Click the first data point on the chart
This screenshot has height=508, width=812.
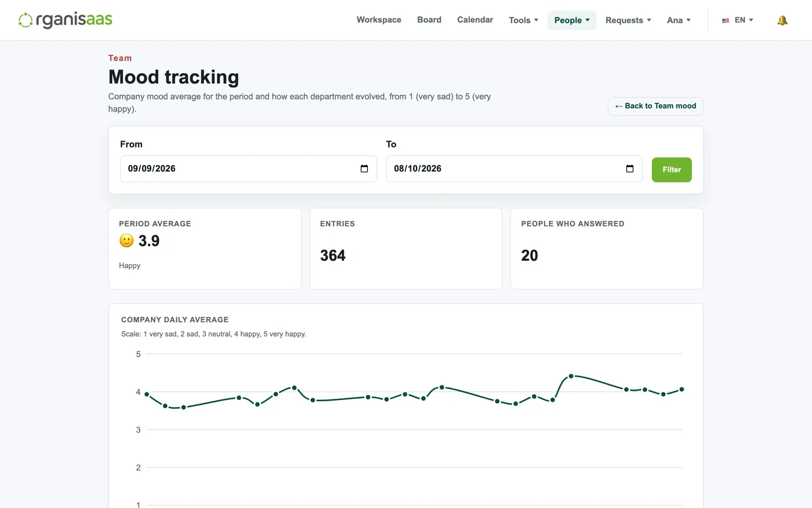pos(147,394)
